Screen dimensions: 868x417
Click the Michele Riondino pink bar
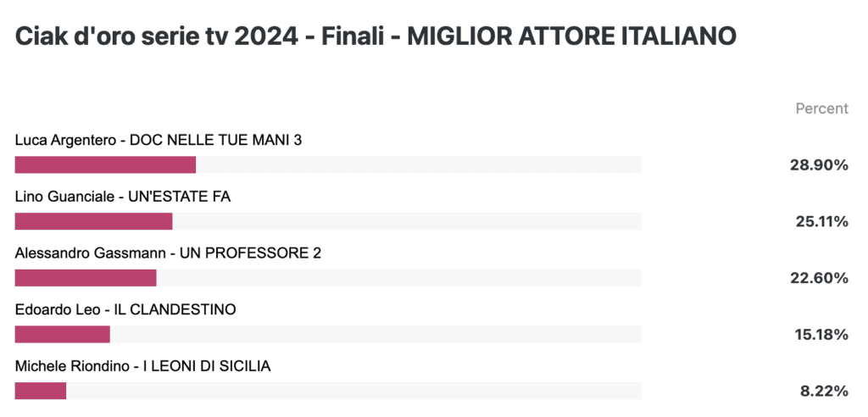point(41,391)
